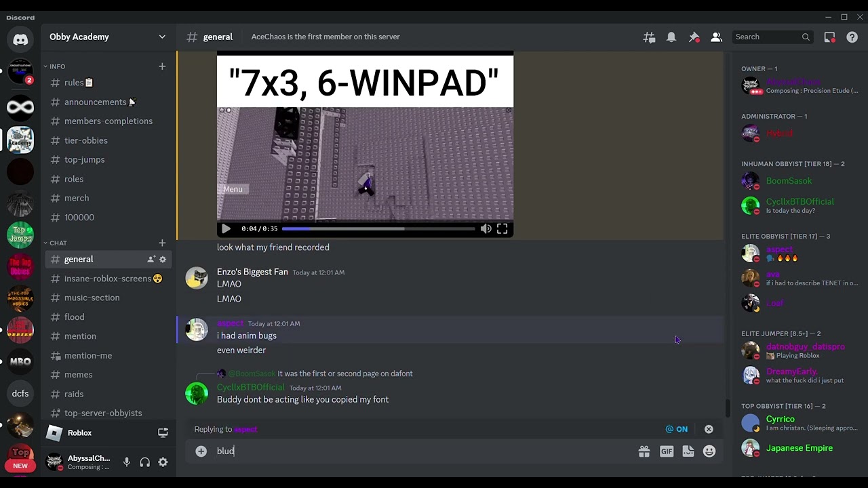Open the raids channel
Image resolution: width=868 pixels, height=488 pixels.
[108, 394]
